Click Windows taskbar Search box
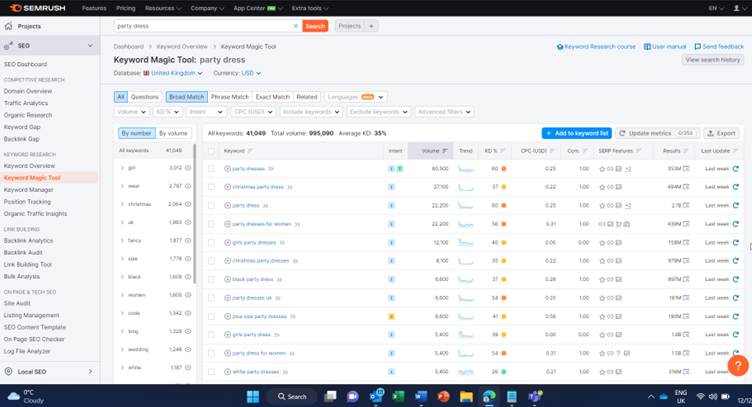The height and width of the screenshot is (407, 752). (292, 396)
